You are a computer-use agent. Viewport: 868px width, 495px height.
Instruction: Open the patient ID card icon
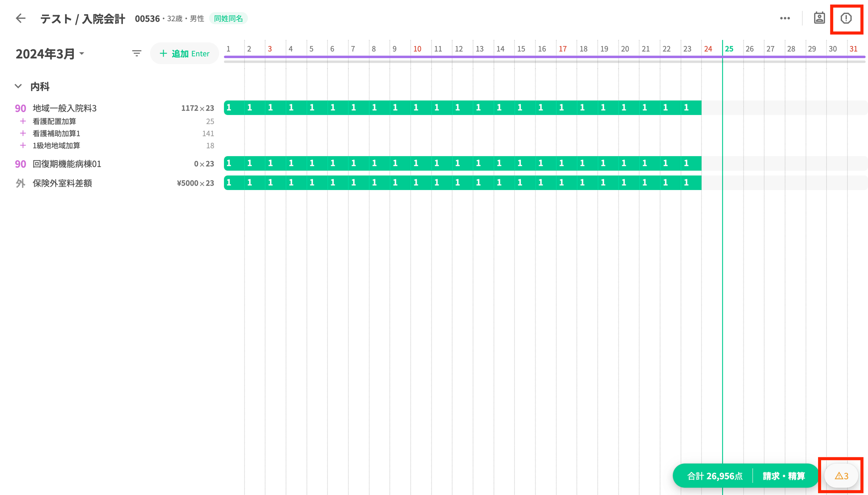click(819, 18)
